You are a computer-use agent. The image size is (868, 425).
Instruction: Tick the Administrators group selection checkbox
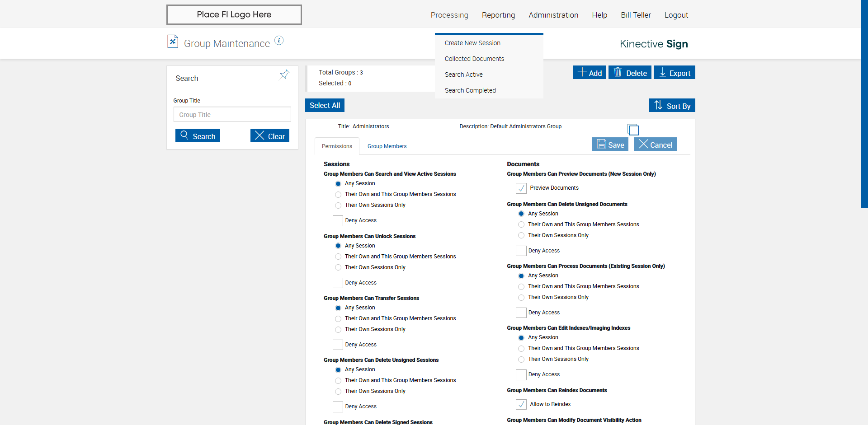click(x=633, y=130)
